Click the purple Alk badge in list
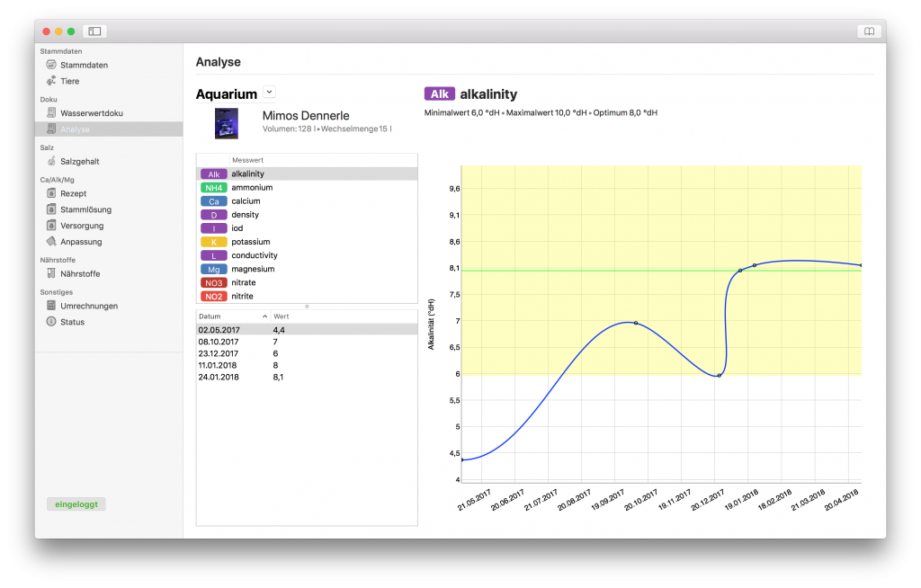 coord(213,174)
